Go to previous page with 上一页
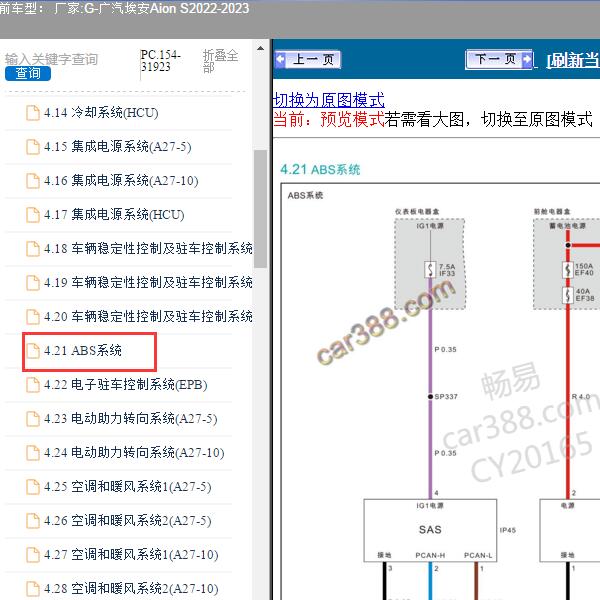The image size is (600, 600). (x=308, y=59)
